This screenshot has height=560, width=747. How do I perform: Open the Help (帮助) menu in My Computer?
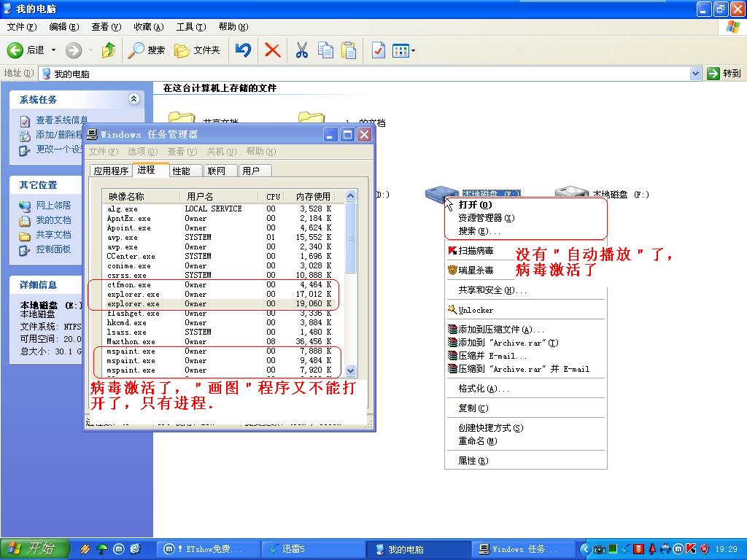tap(233, 27)
